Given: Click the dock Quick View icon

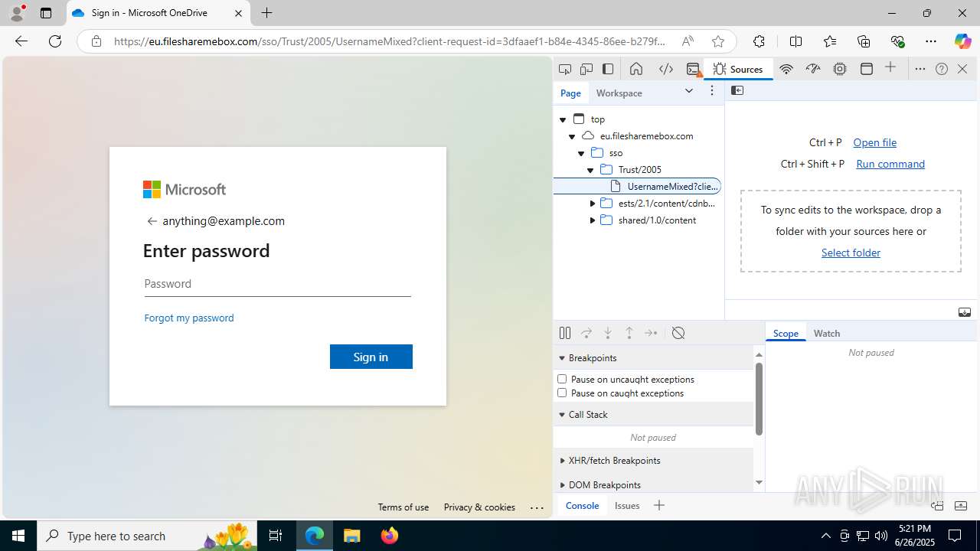Looking at the screenshot, I should click(x=937, y=506).
